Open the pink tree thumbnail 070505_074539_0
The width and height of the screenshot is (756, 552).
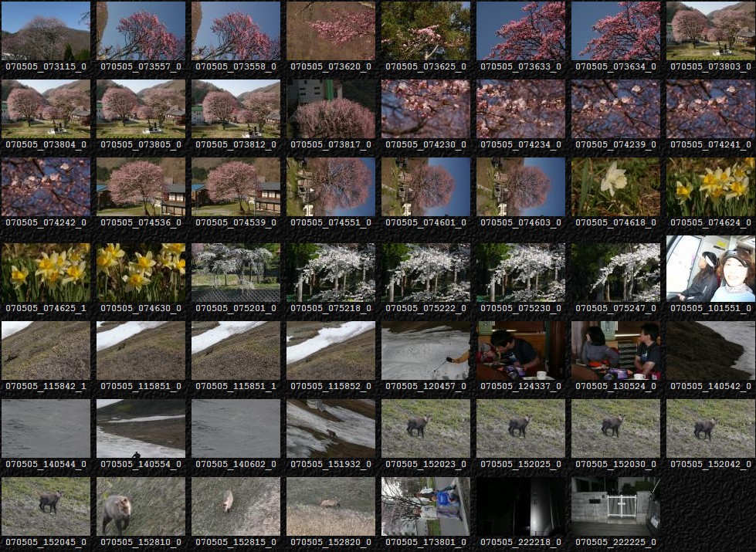(x=236, y=187)
